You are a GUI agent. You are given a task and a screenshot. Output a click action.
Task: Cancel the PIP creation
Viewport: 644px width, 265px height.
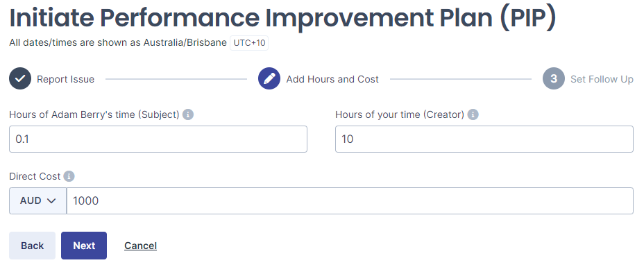point(140,246)
